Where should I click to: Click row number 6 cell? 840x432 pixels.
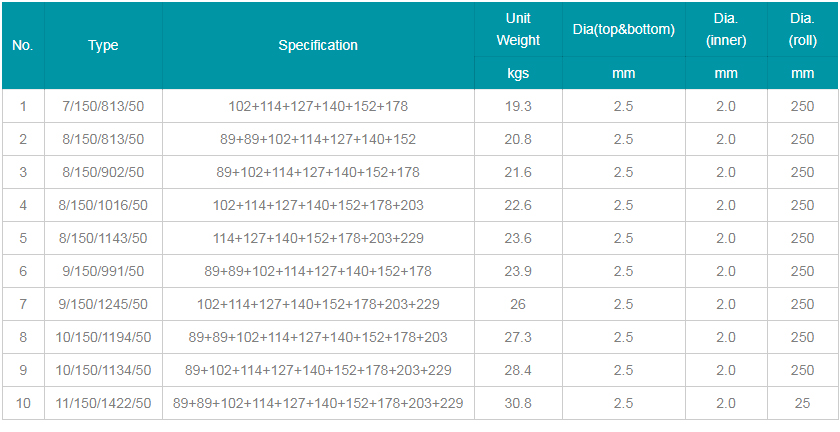[x=22, y=271]
